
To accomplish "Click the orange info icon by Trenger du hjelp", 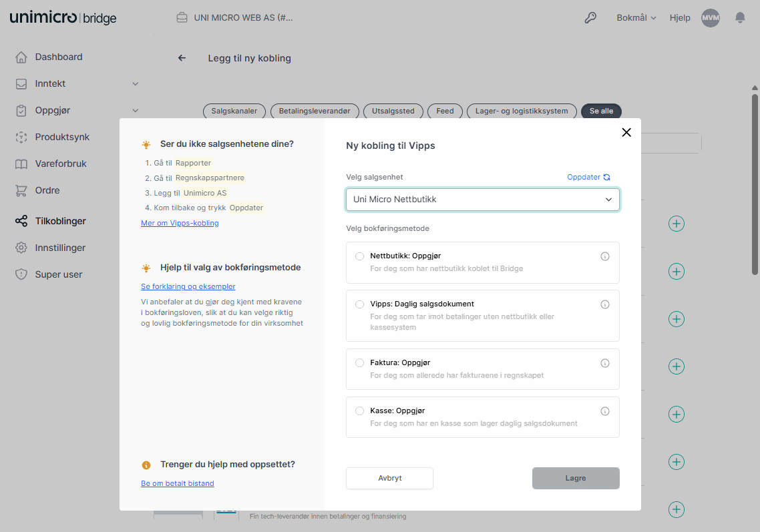I will click(x=146, y=465).
